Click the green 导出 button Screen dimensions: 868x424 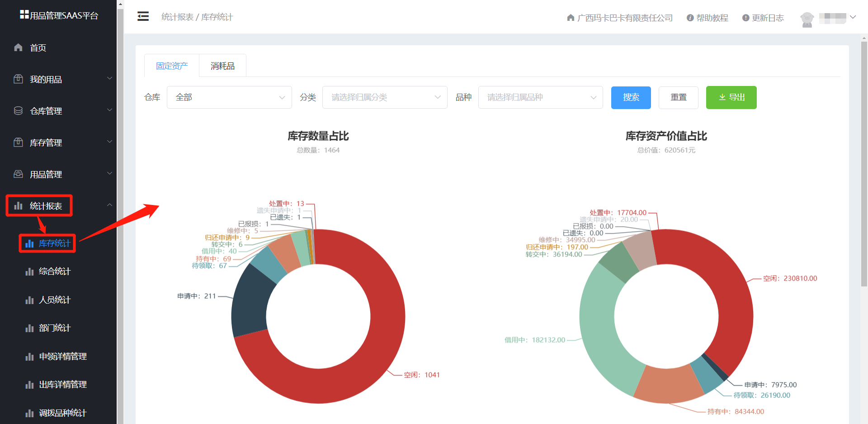point(731,97)
